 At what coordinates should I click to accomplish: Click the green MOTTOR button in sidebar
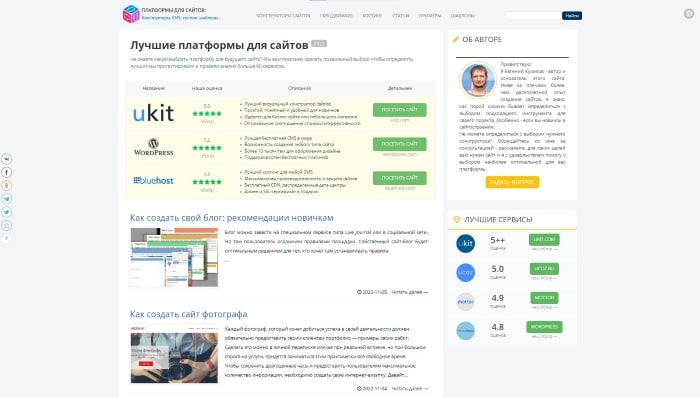[544, 298]
